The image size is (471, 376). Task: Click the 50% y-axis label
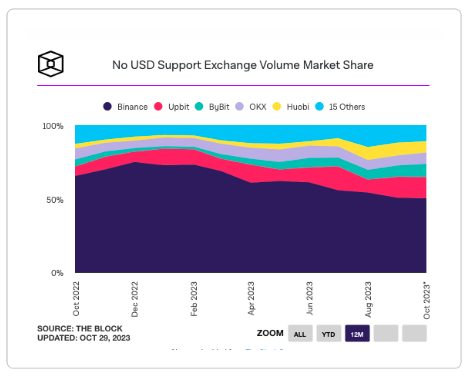[55, 200]
